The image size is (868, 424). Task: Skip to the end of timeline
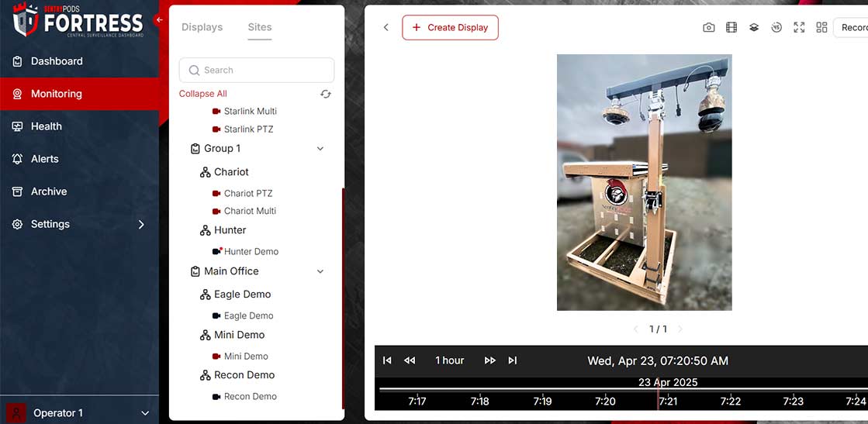[x=513, y=360]
